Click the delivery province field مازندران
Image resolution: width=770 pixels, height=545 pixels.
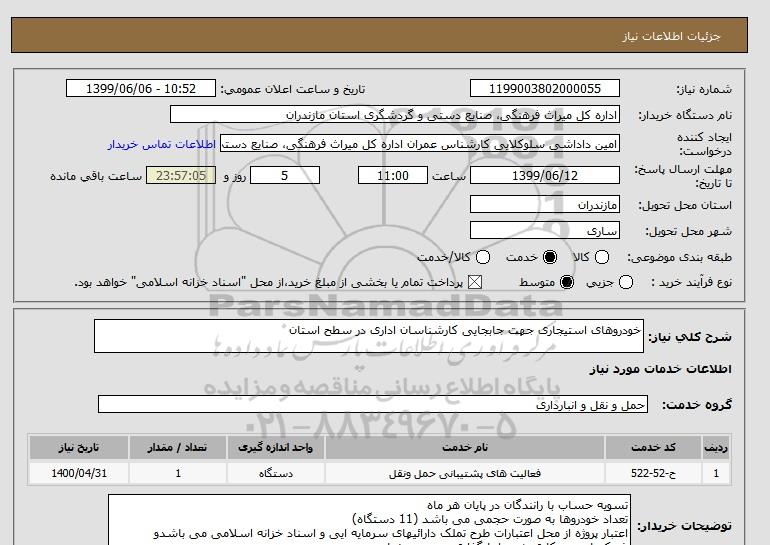(545, 204)
